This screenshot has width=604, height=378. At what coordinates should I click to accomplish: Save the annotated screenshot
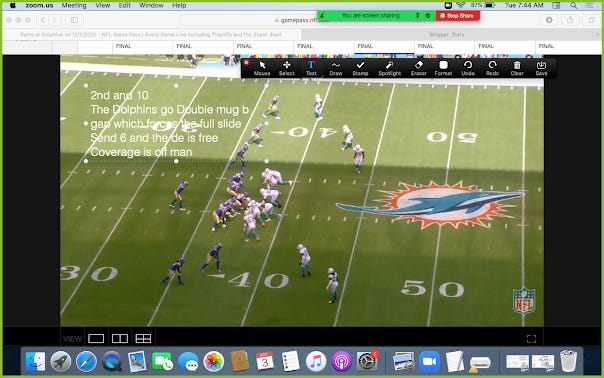[x=541, y=68]
